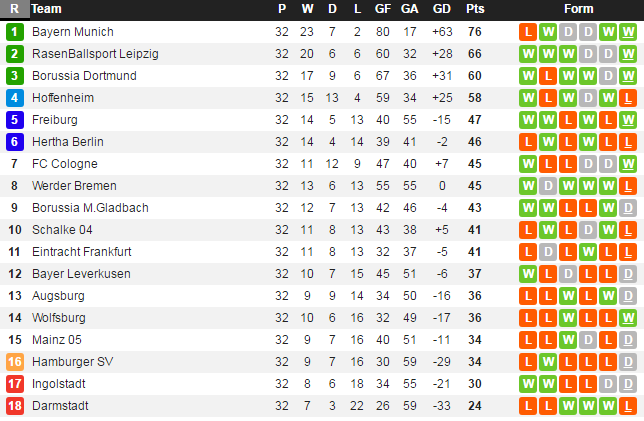The width and height of the screenshot is (644, 421).
Task: Click Hoffenheim's light blue rank 4 badge
Action: tap(15, 98)
